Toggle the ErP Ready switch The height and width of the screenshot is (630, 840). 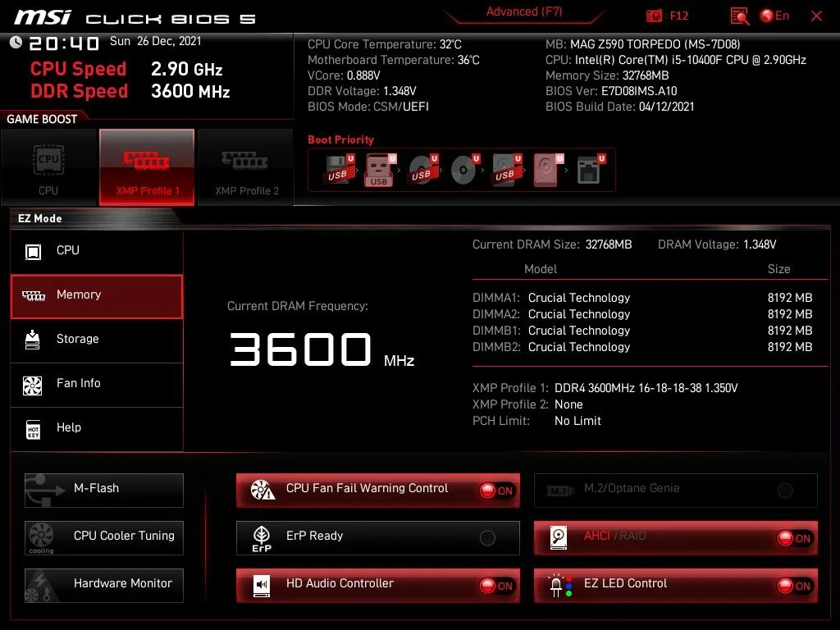tap(487, 538)
